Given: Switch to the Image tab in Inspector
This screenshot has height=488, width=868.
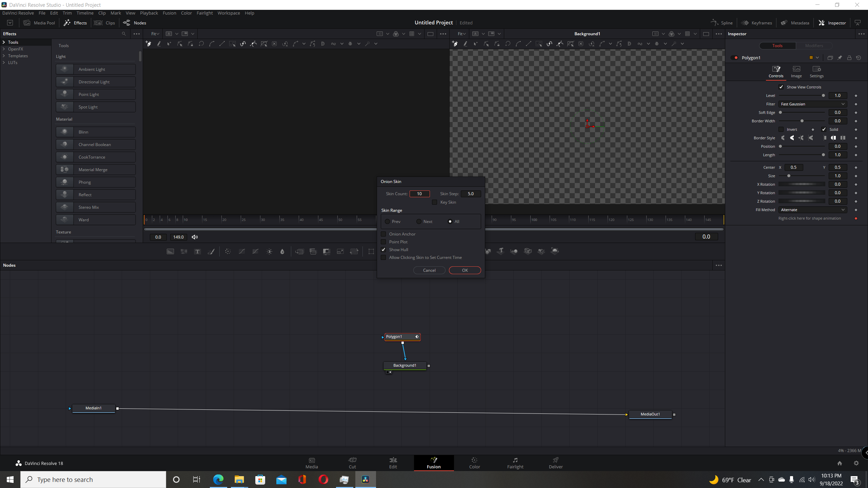Looking at the screenshot, I should point(796,72).
